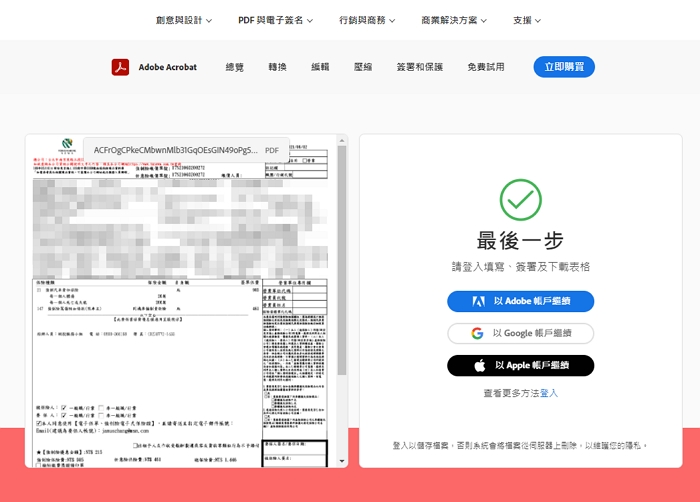Click the Apple logo icon
The image size is (700, 502).
[480, 365]
